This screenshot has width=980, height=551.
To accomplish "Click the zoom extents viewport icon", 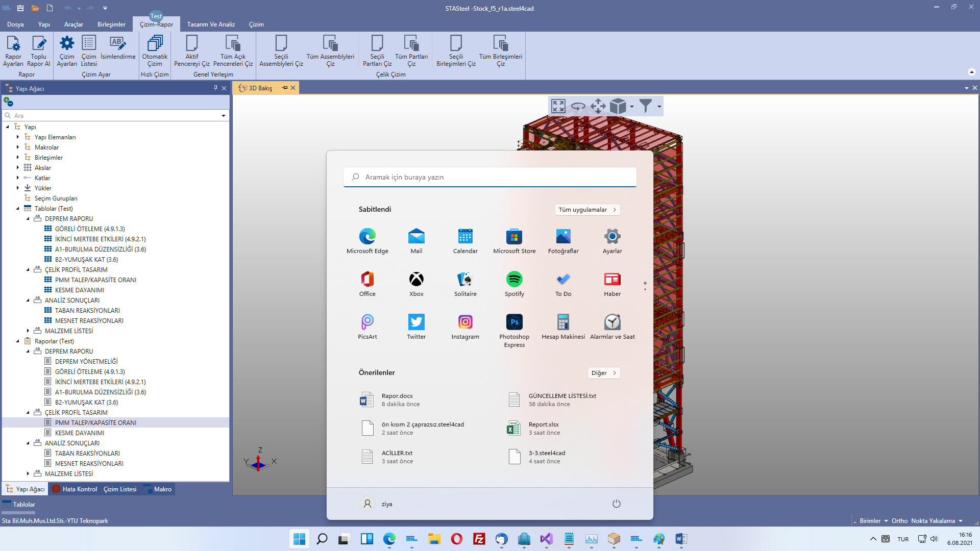I will pos(558,106).
